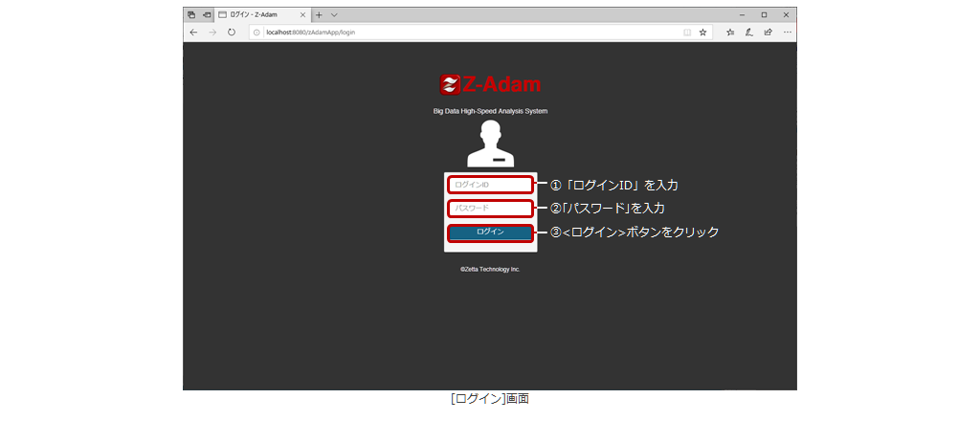Screen dimensions: 980x421
Task: Minimize the browser window
Action: point(742,15)
